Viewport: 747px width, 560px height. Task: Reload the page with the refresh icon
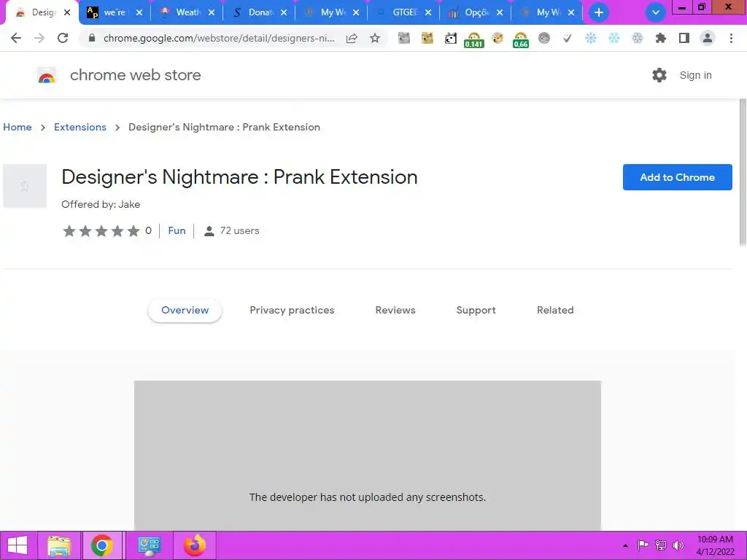[63, 38]
